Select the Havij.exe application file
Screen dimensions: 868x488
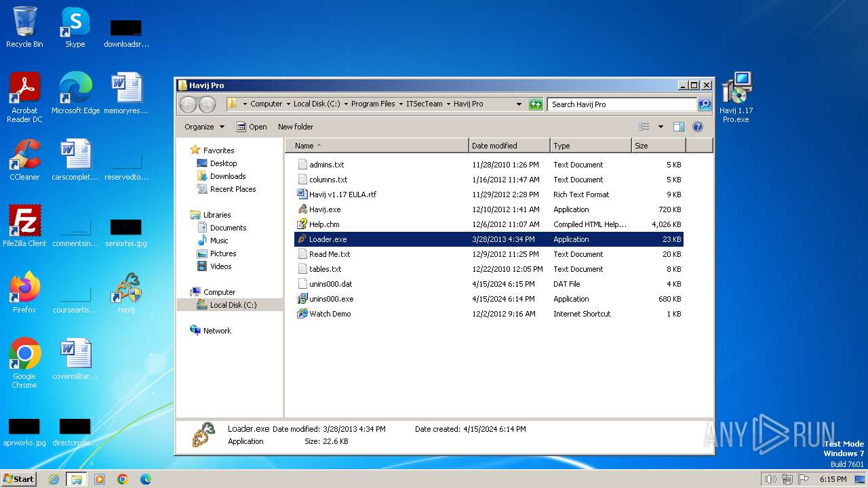pyautogui.click(x=488, y=209)
